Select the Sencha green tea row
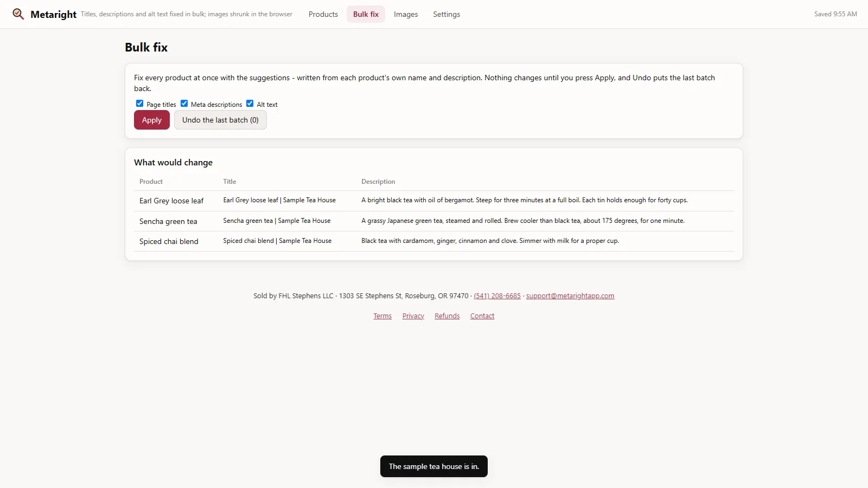 (x=434, y=221)
